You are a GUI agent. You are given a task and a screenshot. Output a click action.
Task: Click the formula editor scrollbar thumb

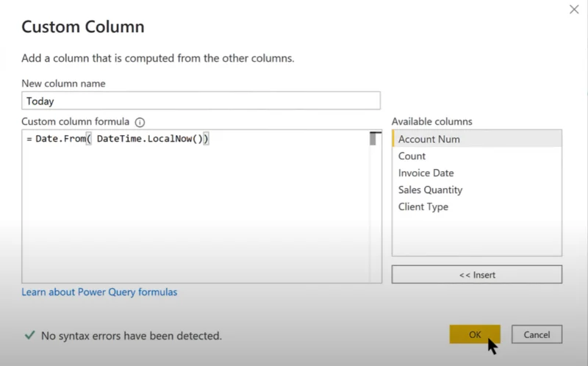(373, 139)
